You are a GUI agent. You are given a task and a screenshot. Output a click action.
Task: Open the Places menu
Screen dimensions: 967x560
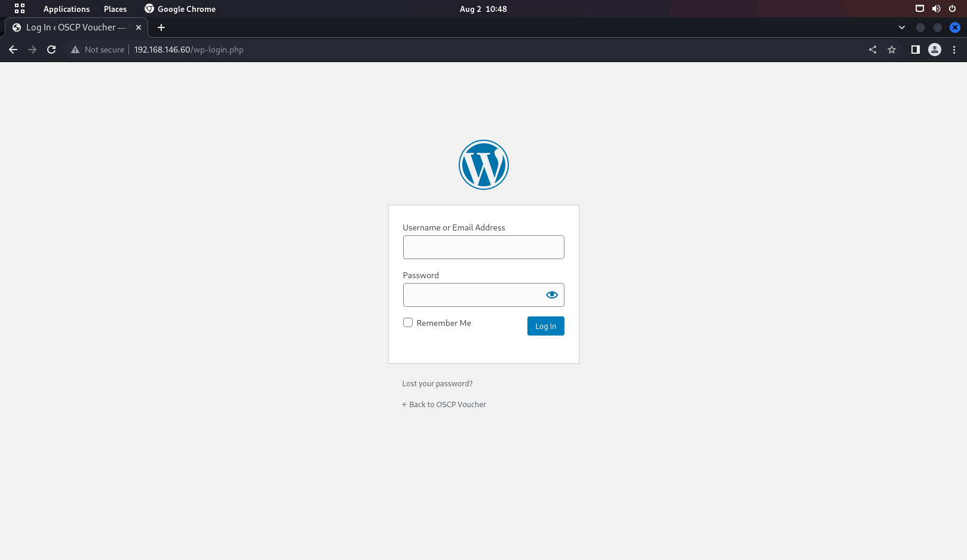[x=115, y=9]
